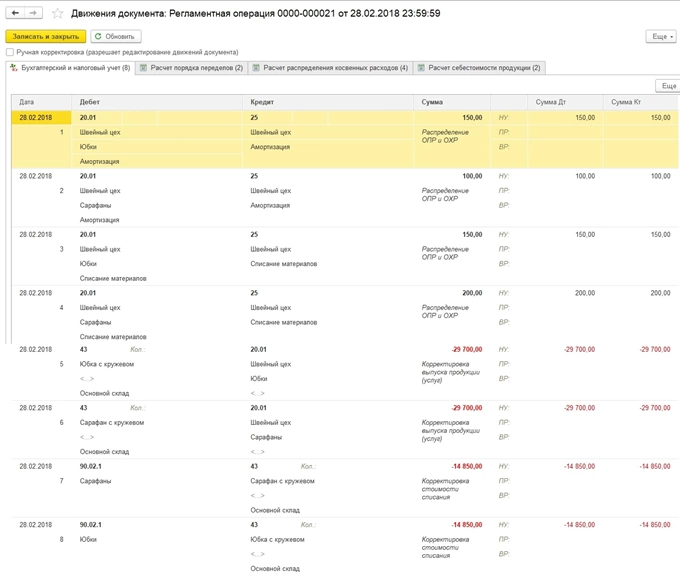680x580 pixels.
Task: Click the Записать и закрыть button
Action: tap(46, 36)
